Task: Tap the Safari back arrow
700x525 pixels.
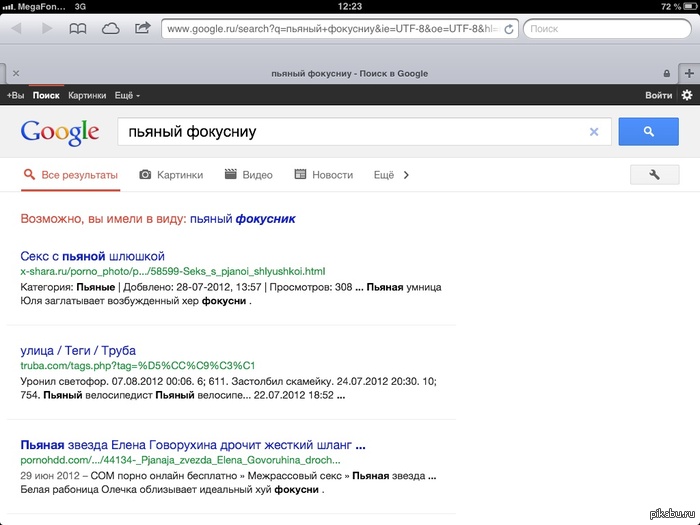Action: click(x=16, y=29)
